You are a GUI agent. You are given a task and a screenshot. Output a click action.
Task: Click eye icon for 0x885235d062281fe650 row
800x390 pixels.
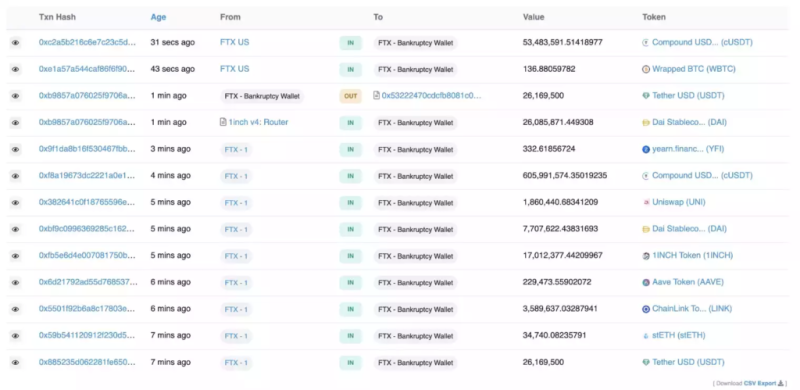15,362
